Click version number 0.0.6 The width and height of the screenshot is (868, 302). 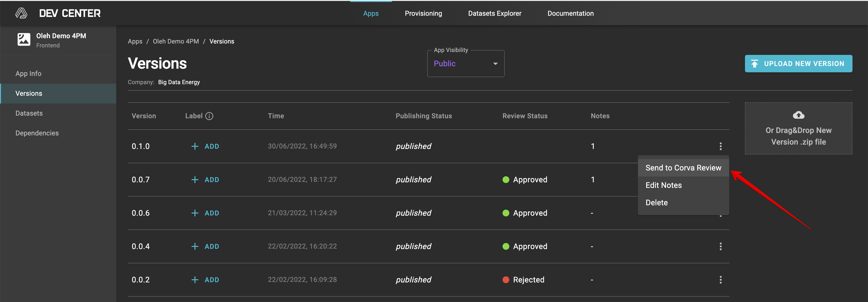[x=140, y=213]
